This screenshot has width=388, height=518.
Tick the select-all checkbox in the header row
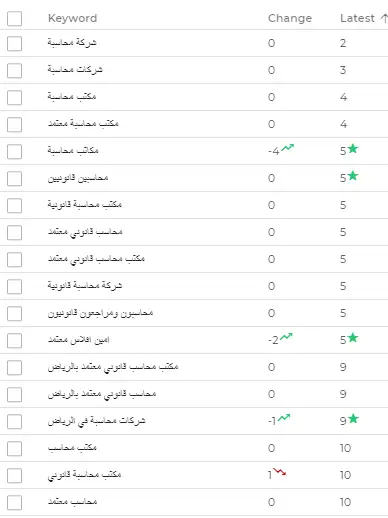click(x=14, y=18)
